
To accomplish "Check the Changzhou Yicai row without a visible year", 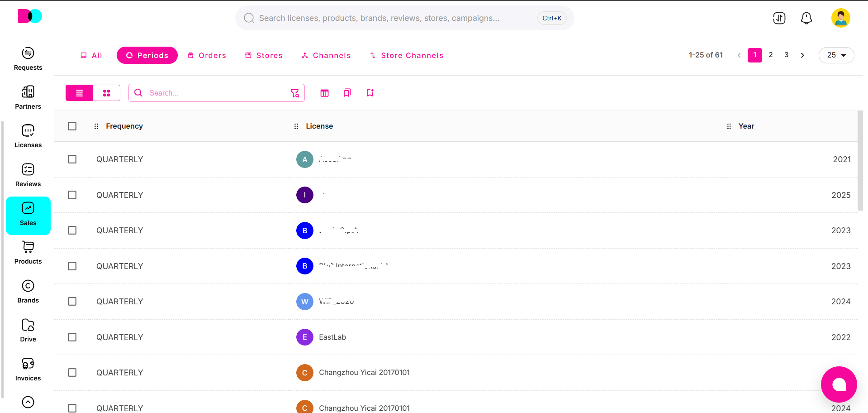I will pyautogui.click(x=72, y=373).
